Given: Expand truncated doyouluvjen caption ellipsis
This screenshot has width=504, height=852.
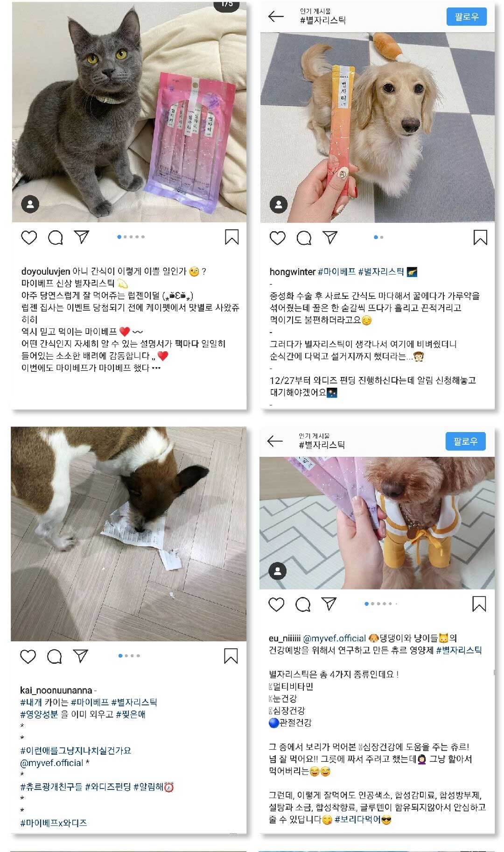Looking at the screenshot, I should 156,368.
